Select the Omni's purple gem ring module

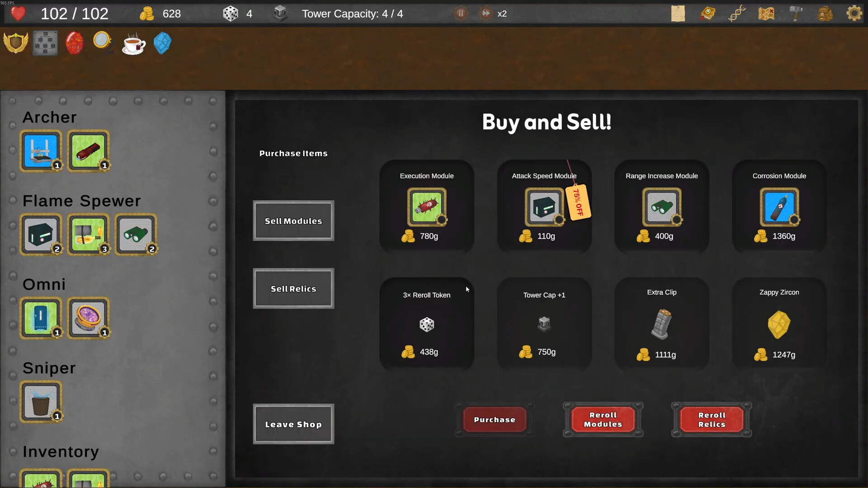pos(88,318)
